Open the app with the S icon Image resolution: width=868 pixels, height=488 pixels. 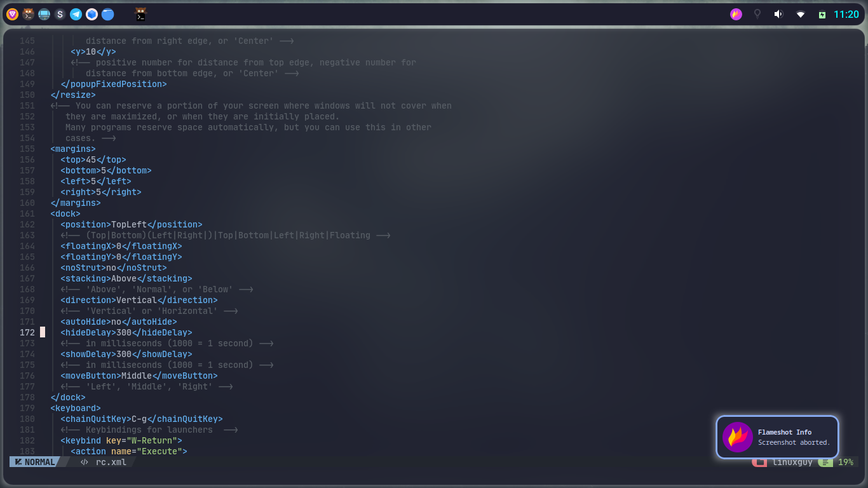(60, 14)
